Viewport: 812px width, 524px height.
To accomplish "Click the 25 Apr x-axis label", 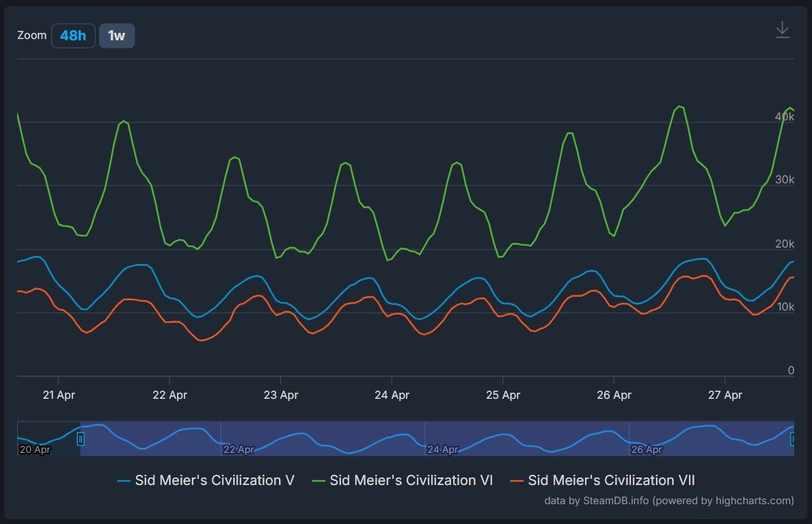I will (502, 395).
